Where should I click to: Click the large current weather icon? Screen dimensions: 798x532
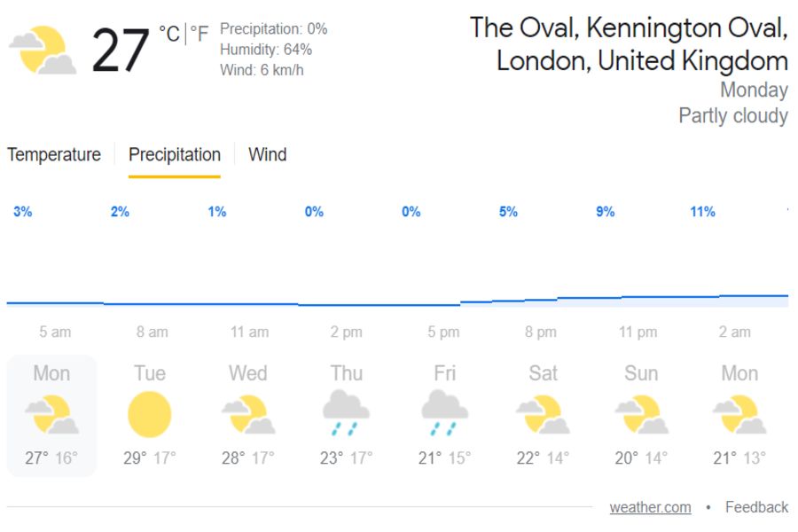42,51
